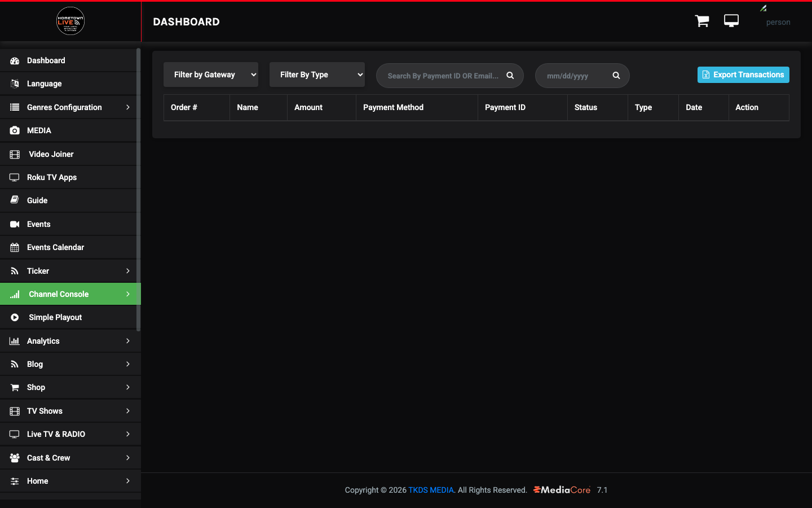Click the book icon next to Guide
This screenshot has height=508, width=812.
click(x=15, y=200)
